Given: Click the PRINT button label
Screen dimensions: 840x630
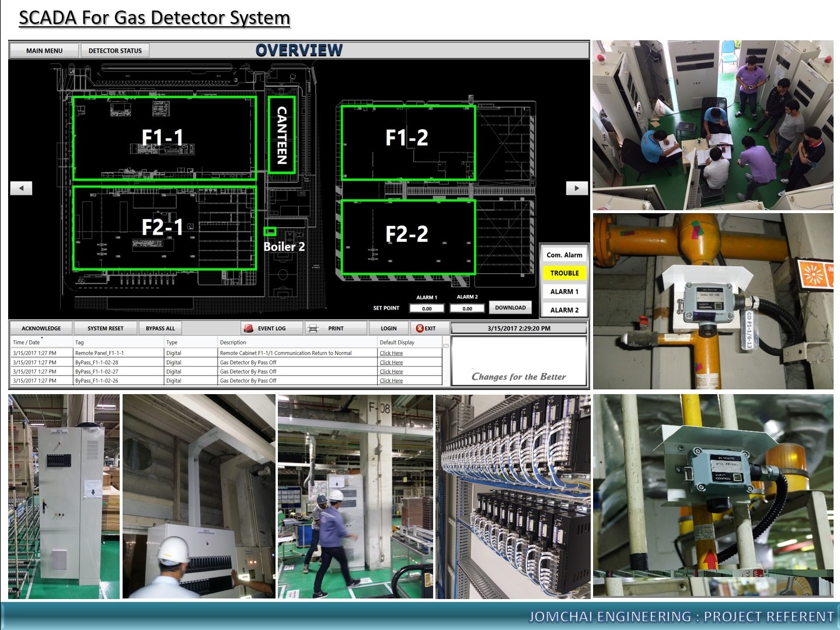Looking at the screenshot, I should pos(336,328).
